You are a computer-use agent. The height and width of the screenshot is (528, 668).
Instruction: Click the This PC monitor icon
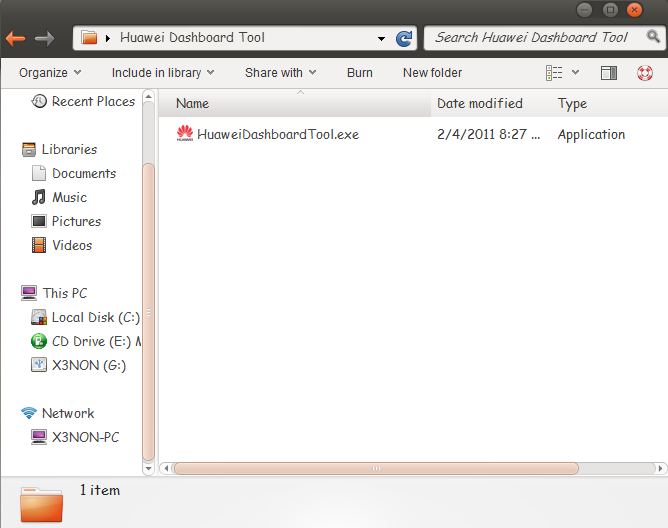[29, 293]
